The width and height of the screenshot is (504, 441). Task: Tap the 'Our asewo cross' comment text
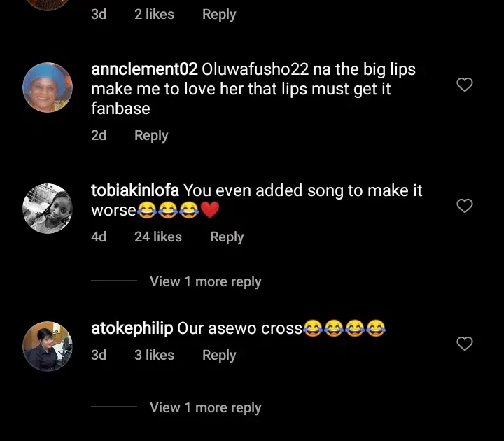pyautogui.click(x=239, y=328)
